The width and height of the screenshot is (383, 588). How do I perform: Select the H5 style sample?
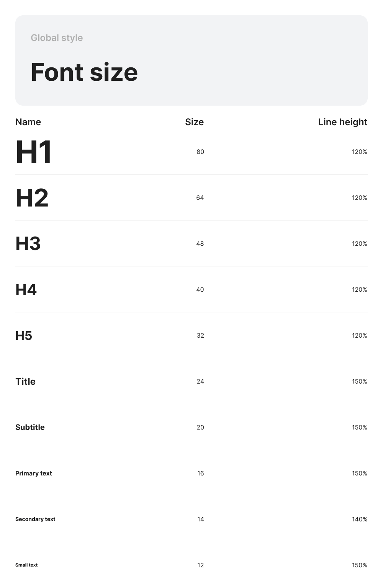pos(24,336)
